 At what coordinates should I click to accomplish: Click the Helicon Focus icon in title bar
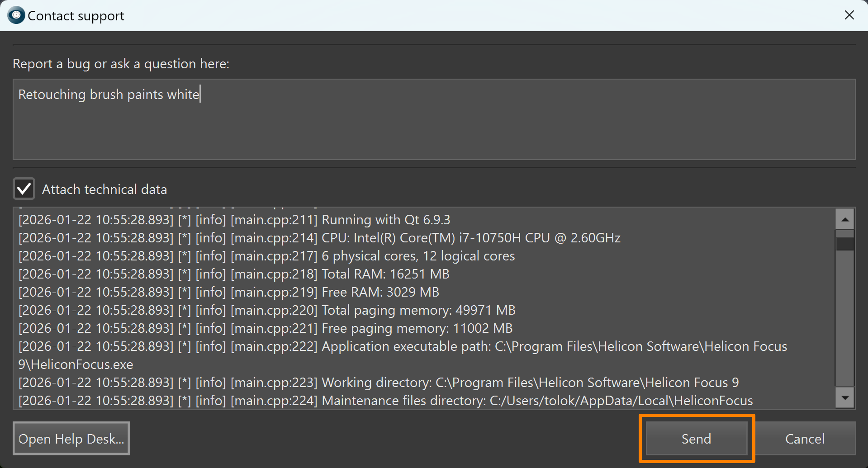point(16,15)
